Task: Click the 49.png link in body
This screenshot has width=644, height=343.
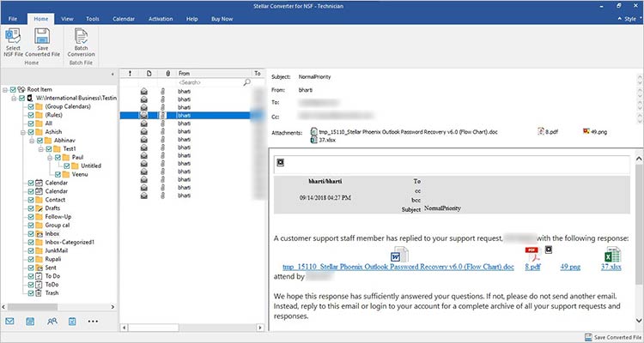Action: (570, 267)
